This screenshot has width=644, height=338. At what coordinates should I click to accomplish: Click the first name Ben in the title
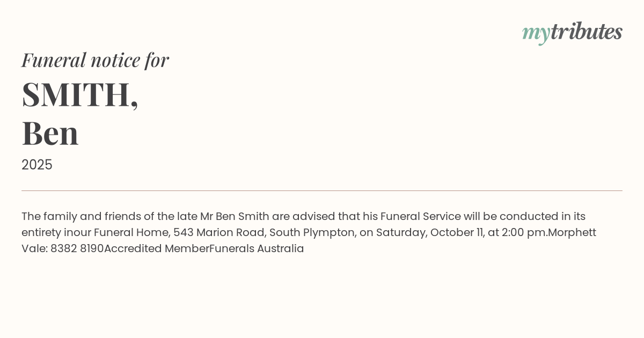pyautogui.click(x=50, y=133)
